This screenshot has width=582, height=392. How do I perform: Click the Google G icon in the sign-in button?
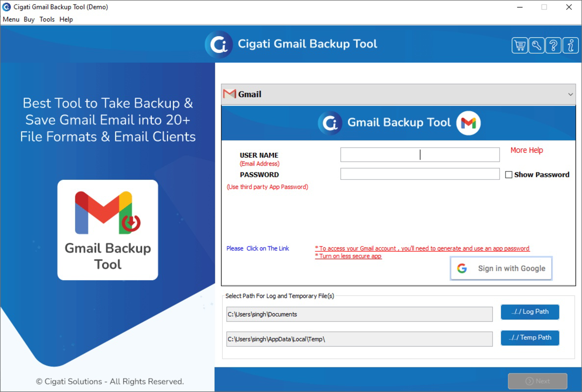click(x=462, y=268)
